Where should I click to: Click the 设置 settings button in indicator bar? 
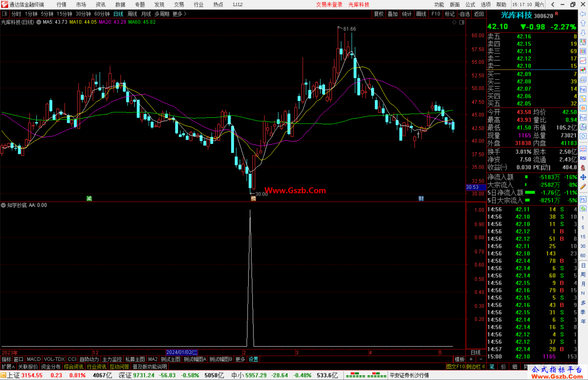coord(253,359)
